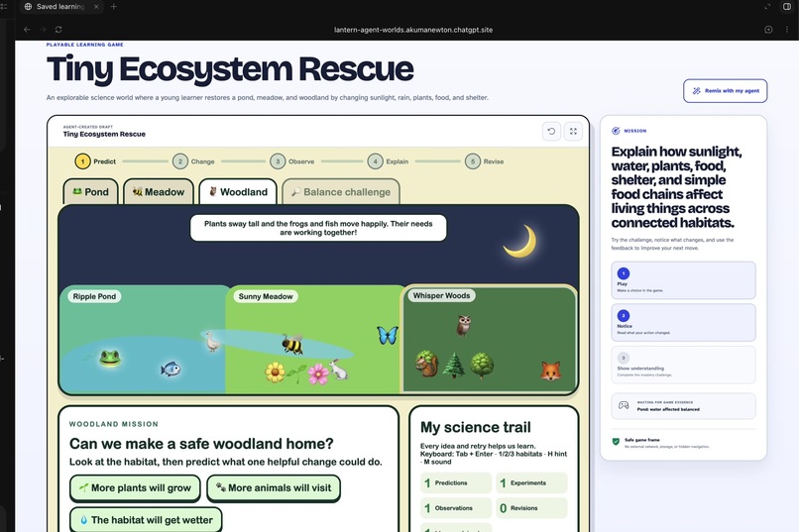The height and width of the screenshot is (532, 799).
Task: Switch to the Pond tab
Action: click(x=90, y=192)
